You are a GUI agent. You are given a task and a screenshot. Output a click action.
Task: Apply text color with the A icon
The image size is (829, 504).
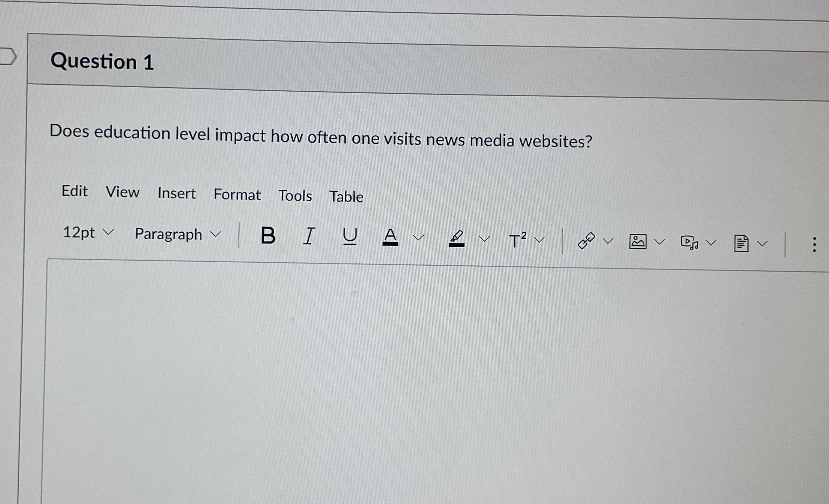[390, 237]
